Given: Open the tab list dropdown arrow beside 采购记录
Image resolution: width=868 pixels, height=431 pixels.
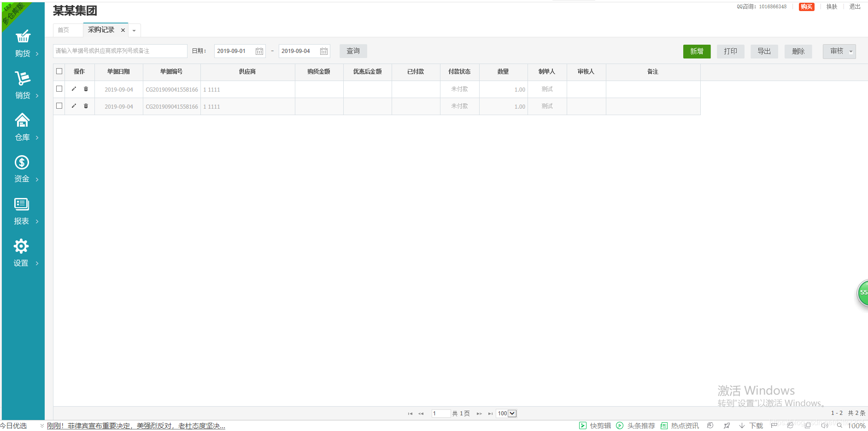Looking at the screenshot, I should pos(134,30).
